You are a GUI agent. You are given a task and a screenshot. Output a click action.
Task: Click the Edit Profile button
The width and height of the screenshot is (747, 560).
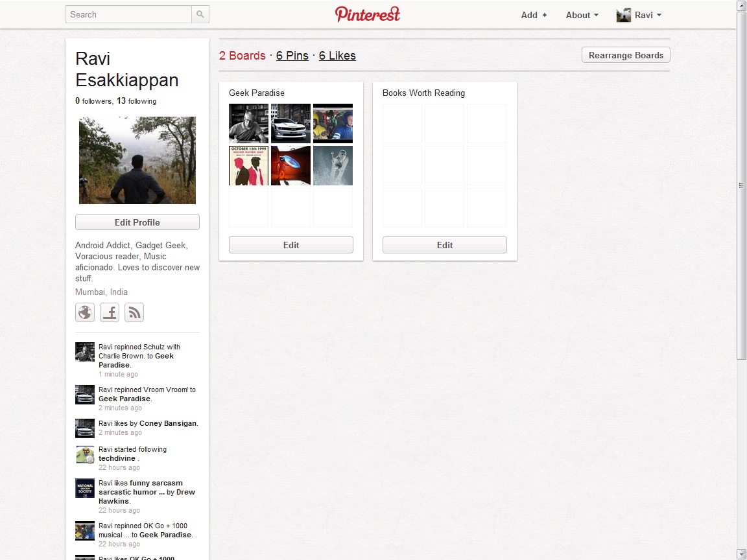click(137, 222)
